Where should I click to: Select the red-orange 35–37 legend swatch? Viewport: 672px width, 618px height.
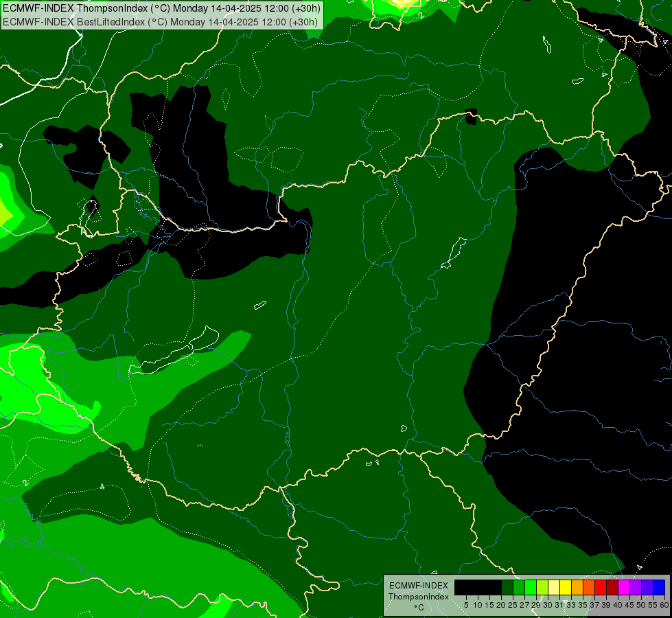[589, 587]
